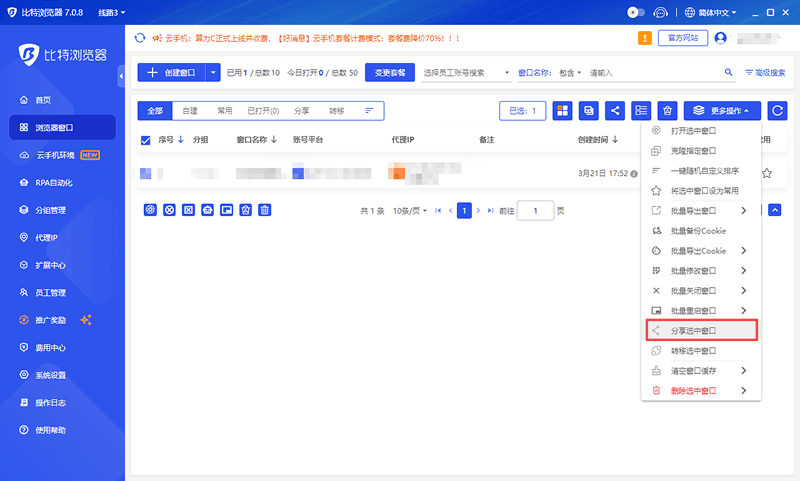Click the star icon on the window row
Viewport: 800px width, 481px height.
tap(766, 173)
